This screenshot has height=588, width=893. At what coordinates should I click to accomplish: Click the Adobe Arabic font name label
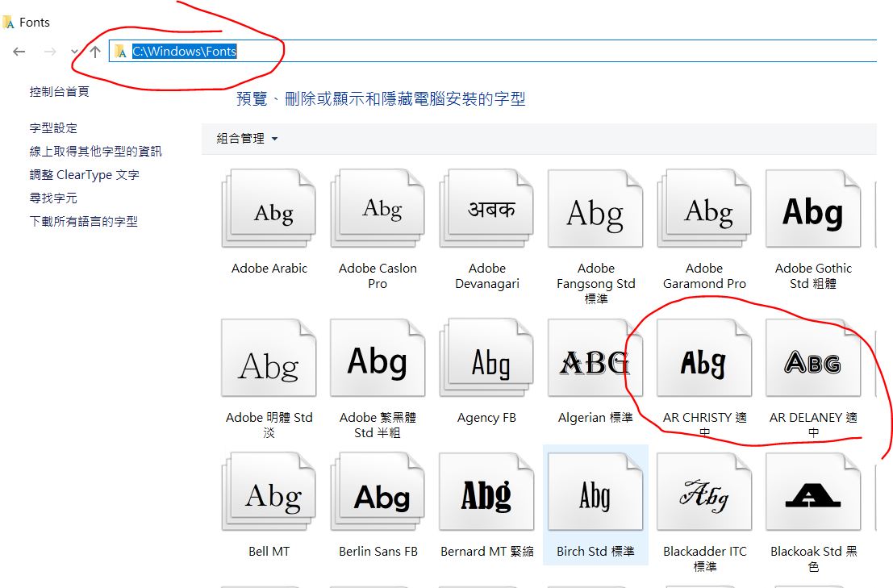point(269,268)
